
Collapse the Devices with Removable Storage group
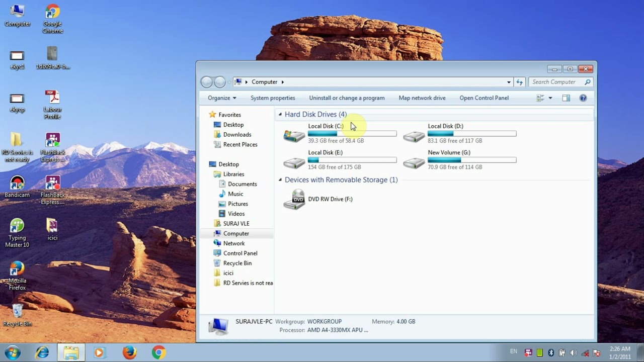coord(280,180)
